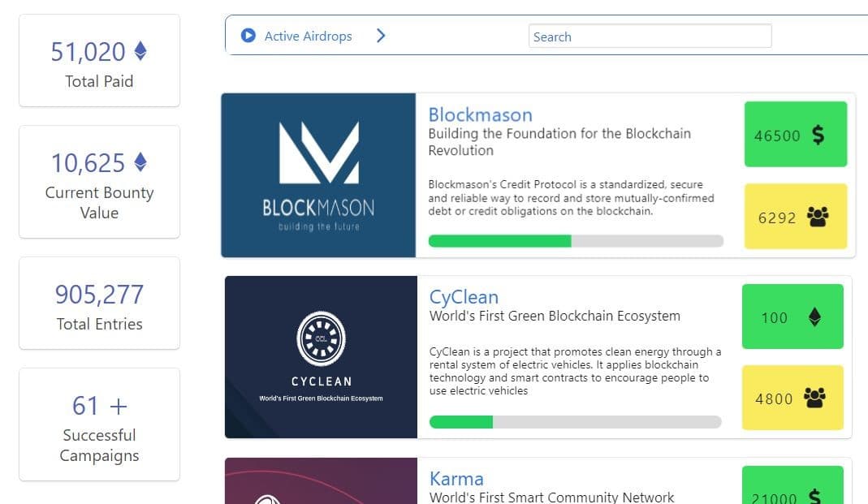Click the participants icon beside 6292
This screenshot has height=504, width=868.
click(x=818, y=217)
